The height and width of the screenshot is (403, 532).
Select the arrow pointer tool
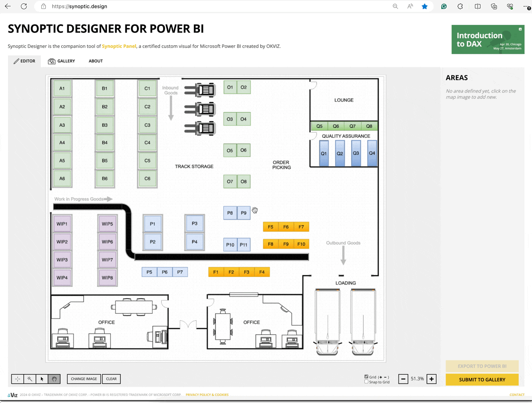click(x=42, y=379)
